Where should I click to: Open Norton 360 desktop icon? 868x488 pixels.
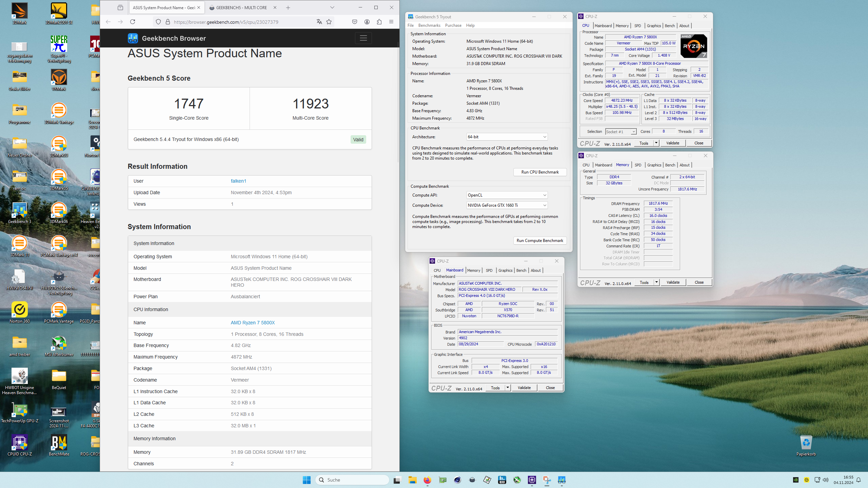coord(19,312)
